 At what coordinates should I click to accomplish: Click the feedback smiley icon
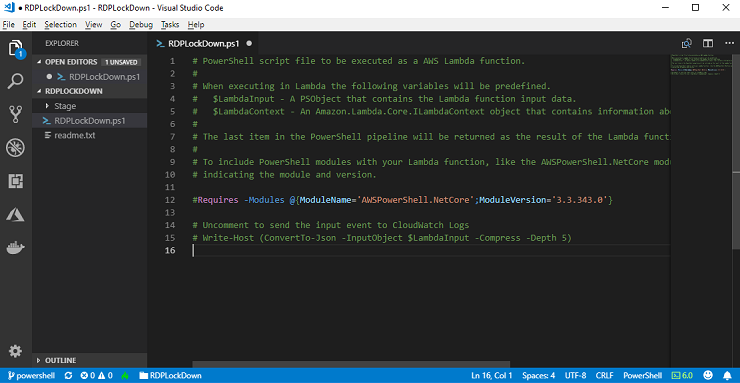(x=707, y=375)
